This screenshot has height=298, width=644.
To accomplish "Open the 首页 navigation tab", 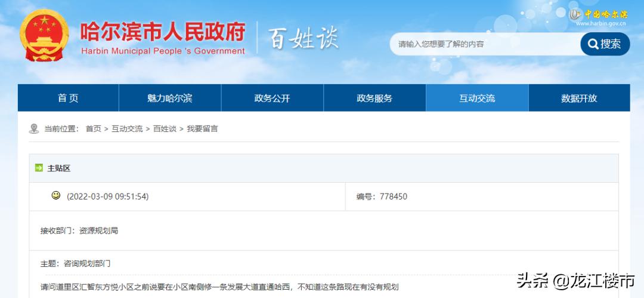I will pyautogui.click(x=68, y=98).
